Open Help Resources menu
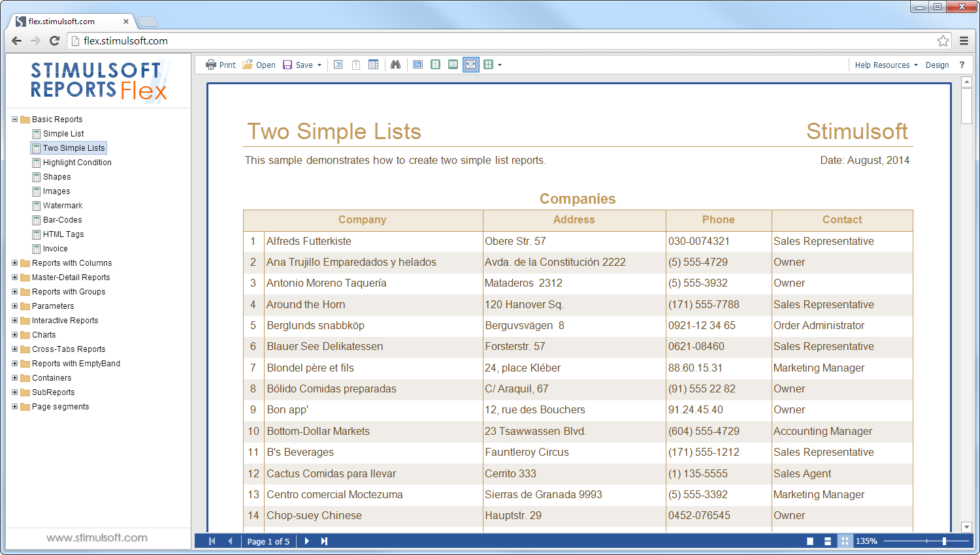 [886, 65]
